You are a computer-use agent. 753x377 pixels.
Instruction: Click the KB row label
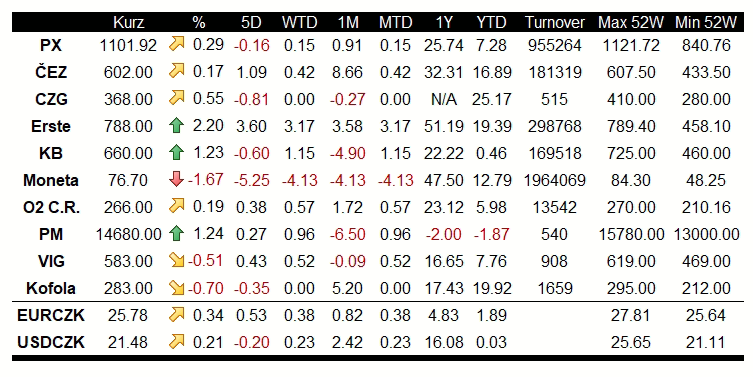click(x=51, y=153)
